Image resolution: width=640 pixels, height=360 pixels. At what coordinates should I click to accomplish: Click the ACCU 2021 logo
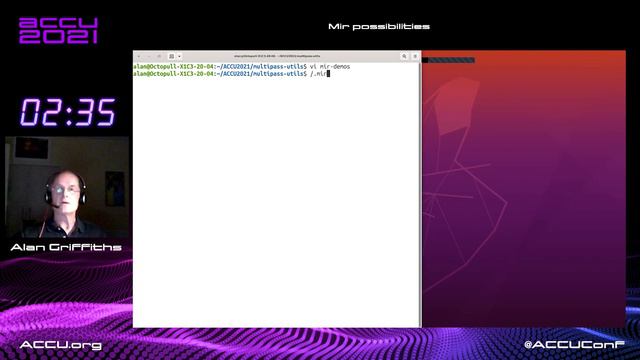[58, 30]
